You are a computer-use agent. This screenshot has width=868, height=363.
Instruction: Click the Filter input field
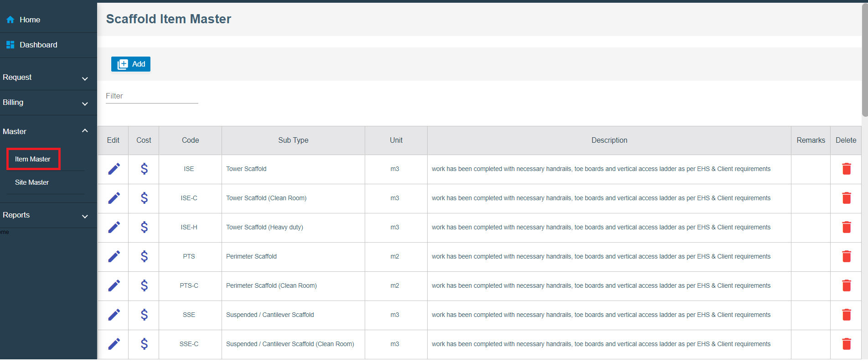coord(152,96)
